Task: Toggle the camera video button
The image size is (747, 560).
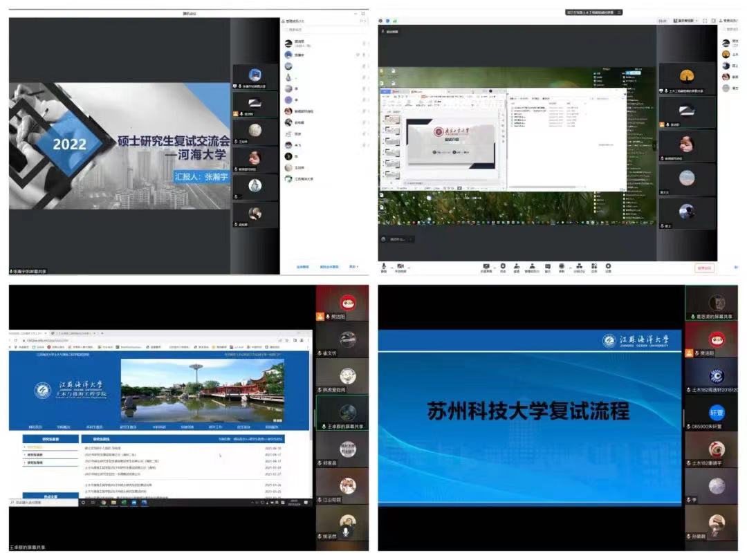Action: pos(399,266)
